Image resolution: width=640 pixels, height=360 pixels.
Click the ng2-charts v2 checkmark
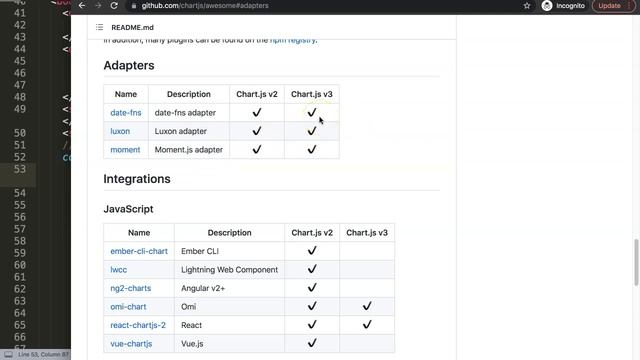312,288
